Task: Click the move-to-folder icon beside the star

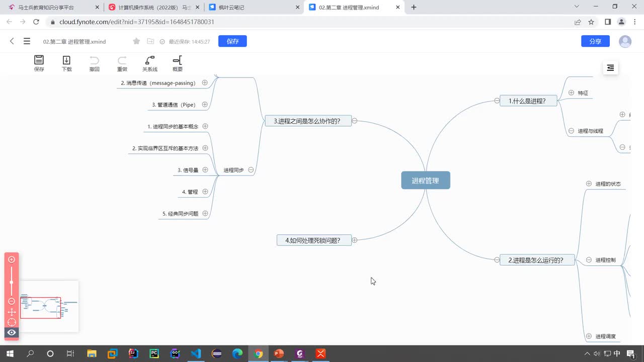Action: 150,41
